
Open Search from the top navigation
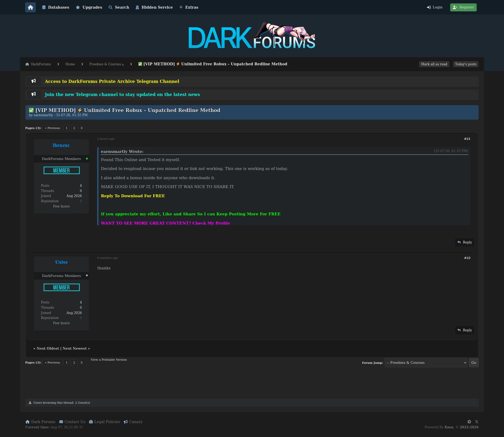(x=119, y=7)
